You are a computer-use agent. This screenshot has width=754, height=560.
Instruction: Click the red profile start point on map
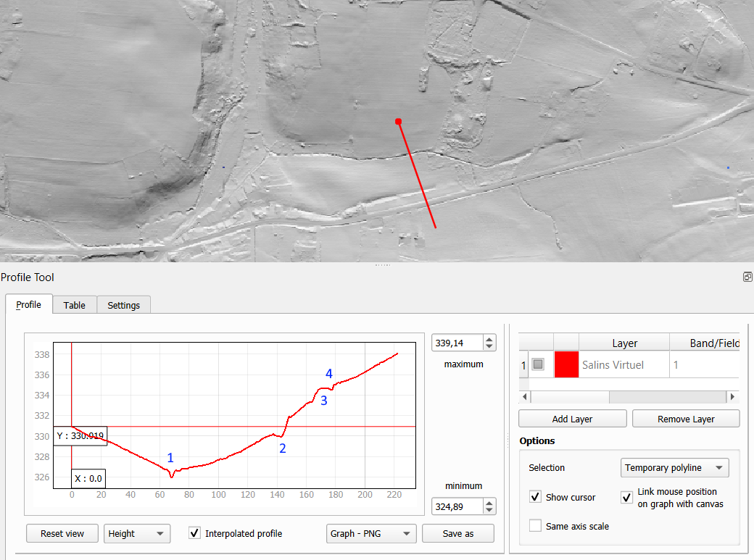[398, 122]
